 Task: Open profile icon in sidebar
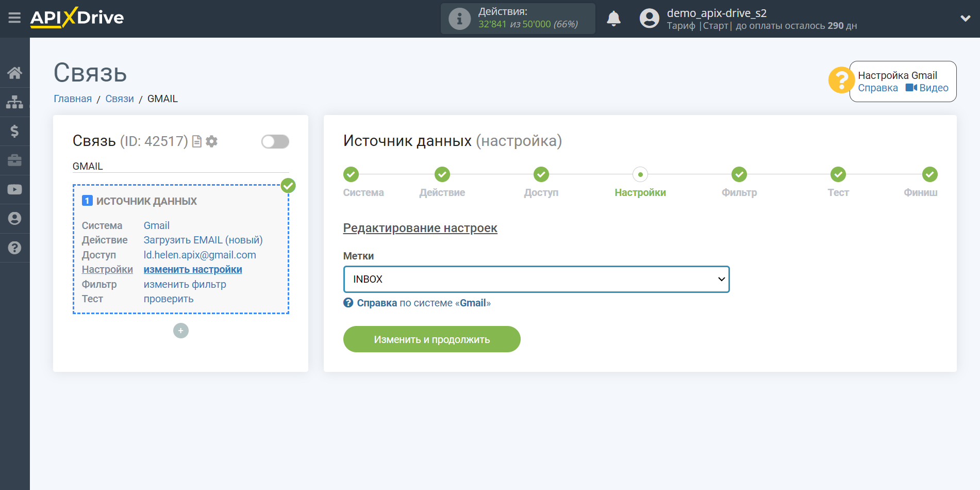14,219
